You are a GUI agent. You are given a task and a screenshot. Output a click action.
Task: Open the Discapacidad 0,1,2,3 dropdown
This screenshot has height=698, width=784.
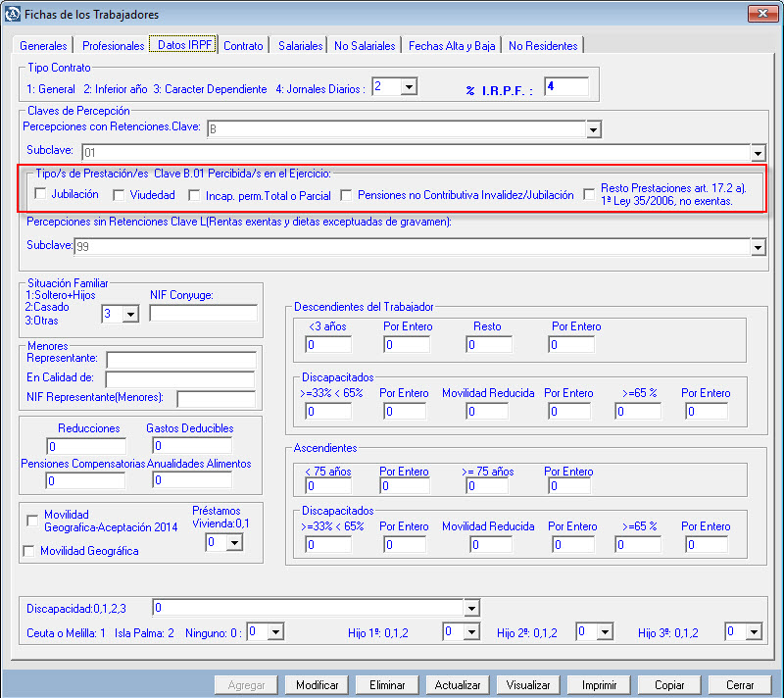tap(472, 608)
